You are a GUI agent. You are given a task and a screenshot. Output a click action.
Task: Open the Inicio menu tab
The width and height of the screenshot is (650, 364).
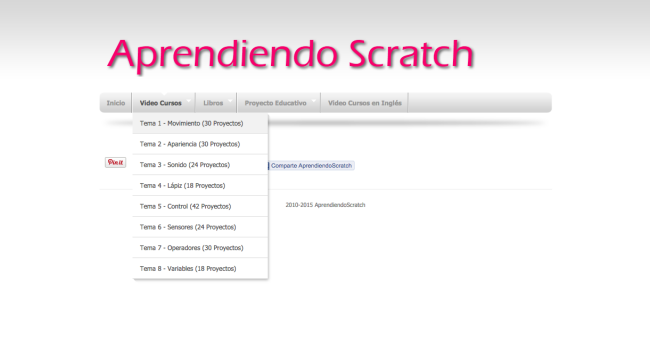click(x=116, y=103)
